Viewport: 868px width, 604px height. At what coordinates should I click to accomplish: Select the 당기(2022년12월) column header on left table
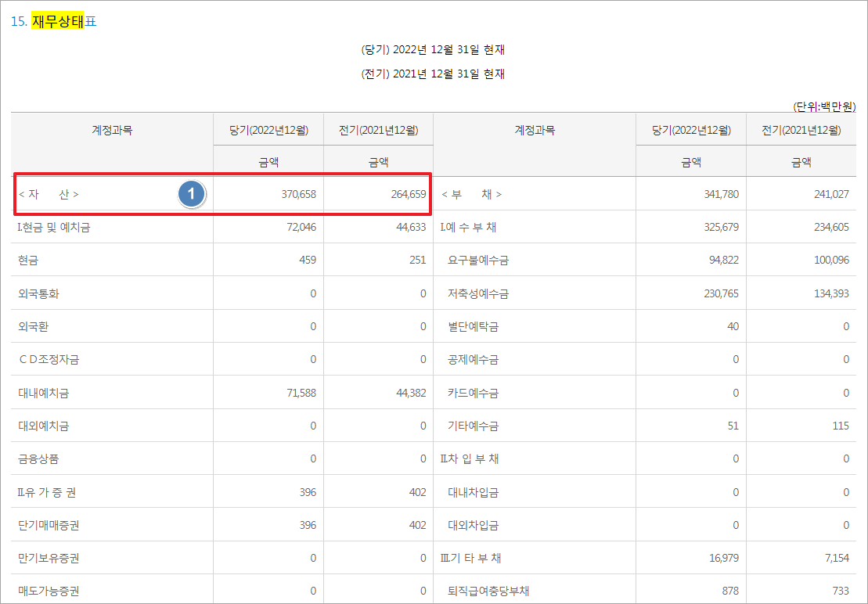(x=268, y=129)
